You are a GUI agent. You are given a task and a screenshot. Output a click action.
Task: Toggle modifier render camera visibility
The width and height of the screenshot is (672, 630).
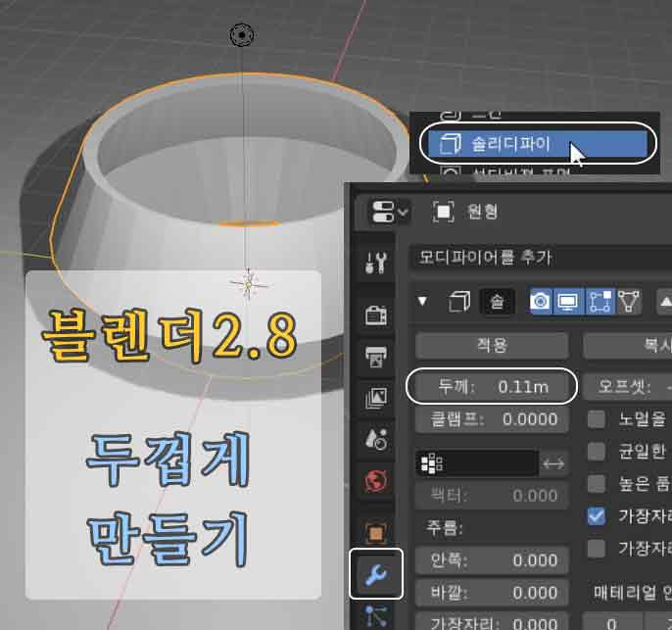[x=541, y=302]
